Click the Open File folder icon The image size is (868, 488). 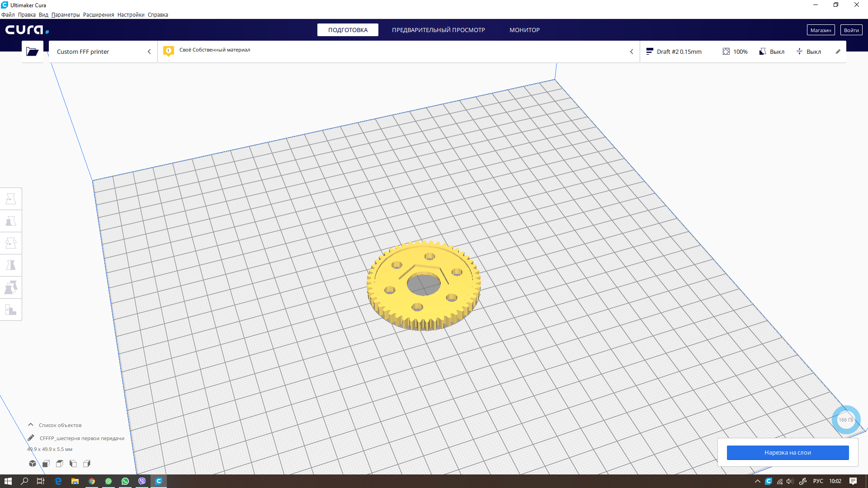coord(32,52)
